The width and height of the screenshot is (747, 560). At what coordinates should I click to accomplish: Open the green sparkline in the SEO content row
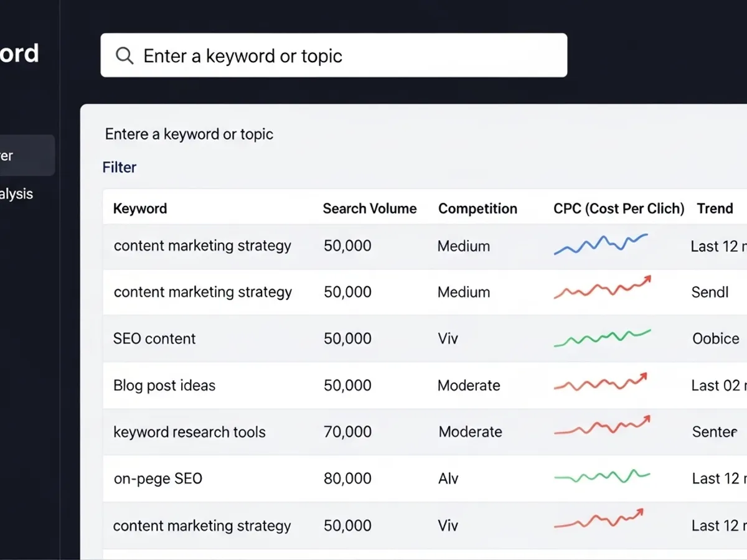coord(602,338)
